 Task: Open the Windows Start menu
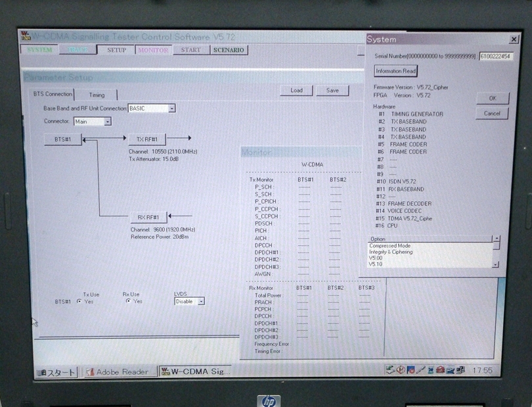tap(56, 373)
